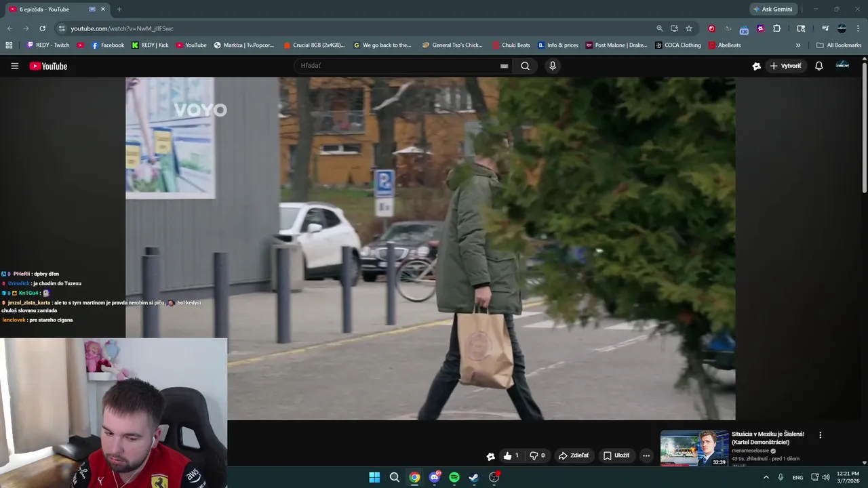The width and height of the screenshot is (868, 488).
Task: Install app icon in the address bar
Action: (x=674, y=28)
